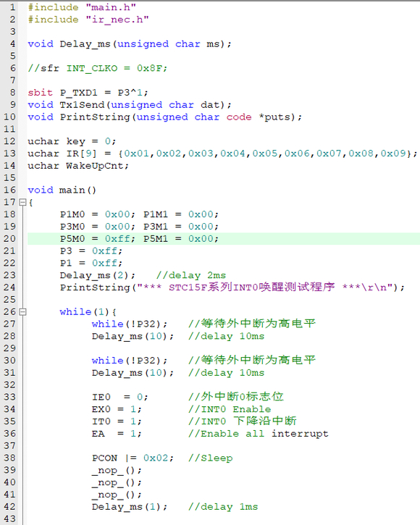The width and height of the screenshot is (420, 525).
Task: Click the while(1){ statement
Action: pos(88,311)
